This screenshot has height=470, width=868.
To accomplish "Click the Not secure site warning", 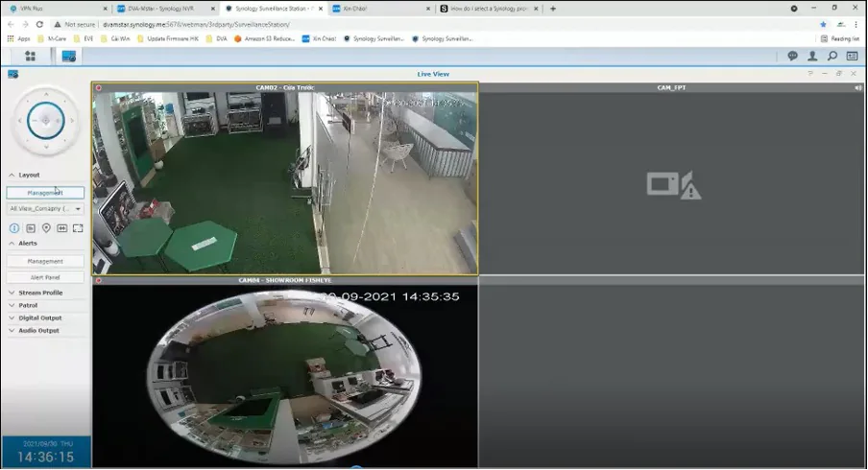I will 74,24.
